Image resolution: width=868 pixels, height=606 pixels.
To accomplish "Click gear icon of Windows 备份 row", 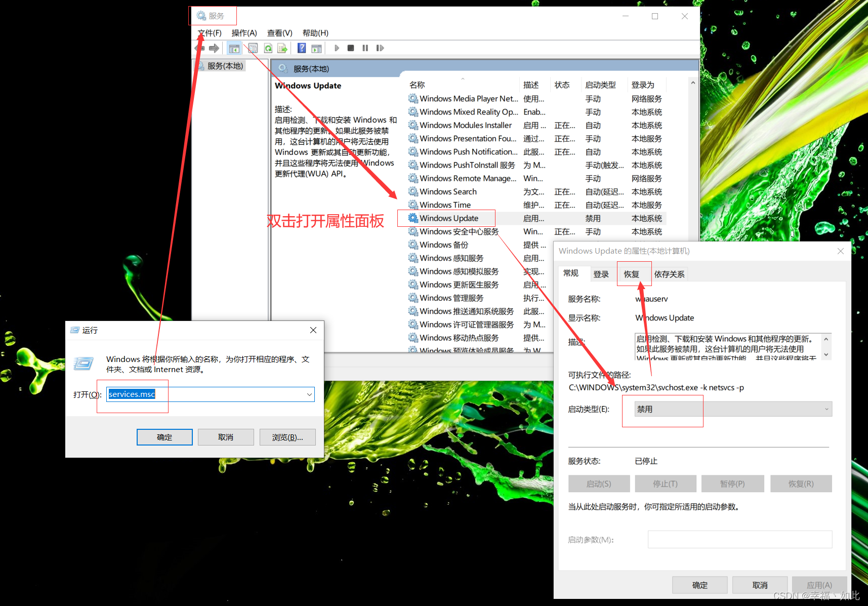I will click(x=413, y=245).
